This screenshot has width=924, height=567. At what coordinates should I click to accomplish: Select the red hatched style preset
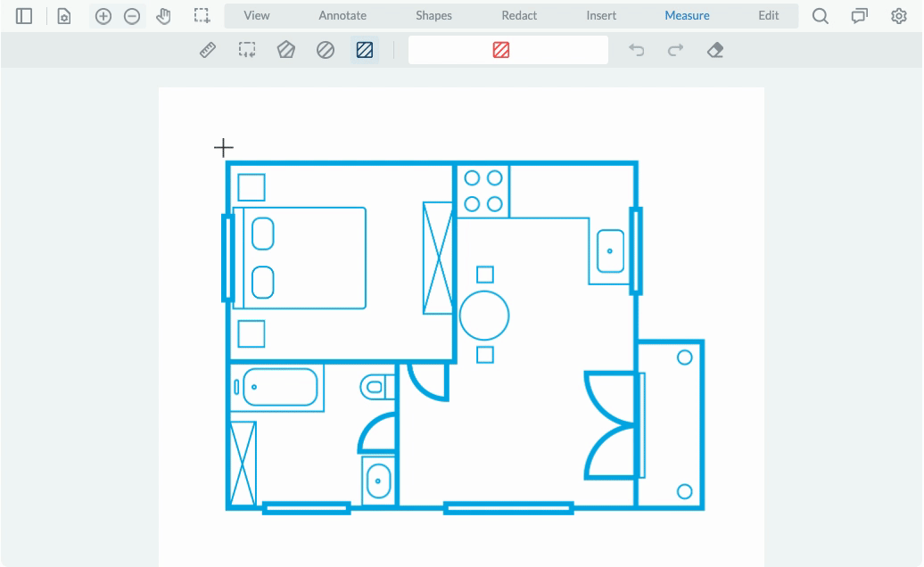click(501, 51)
